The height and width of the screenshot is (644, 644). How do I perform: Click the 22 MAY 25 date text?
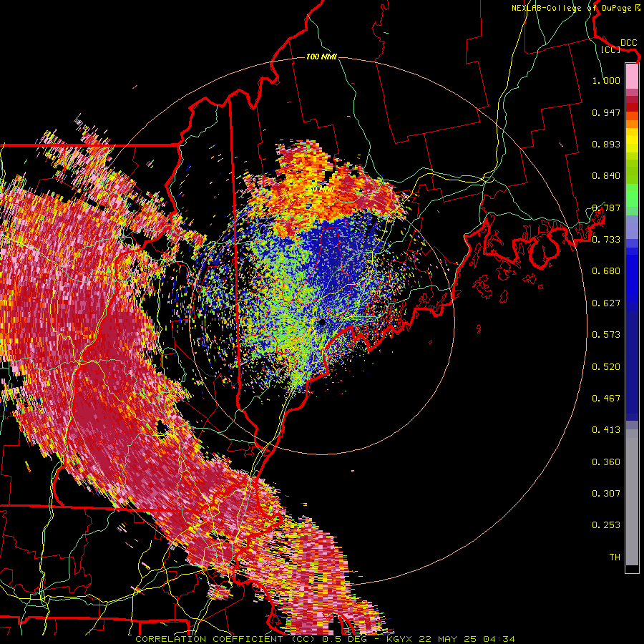(x=448, y=639)
